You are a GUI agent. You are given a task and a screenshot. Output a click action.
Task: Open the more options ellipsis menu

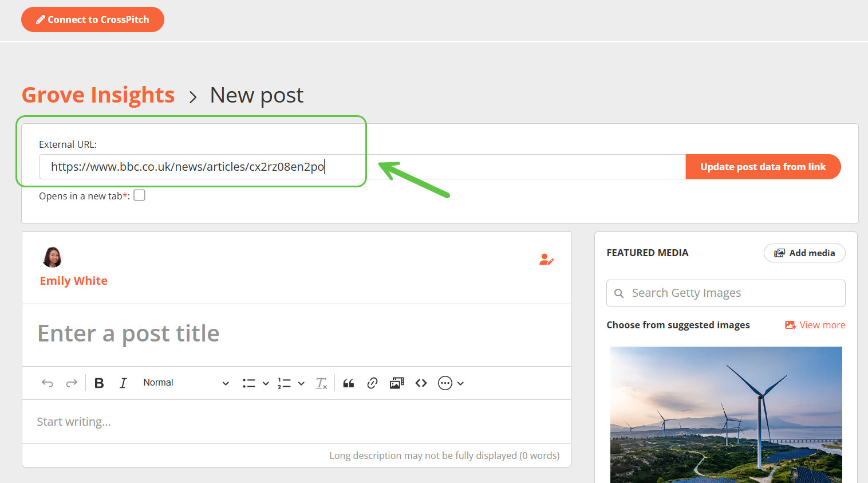coord(451,383)
